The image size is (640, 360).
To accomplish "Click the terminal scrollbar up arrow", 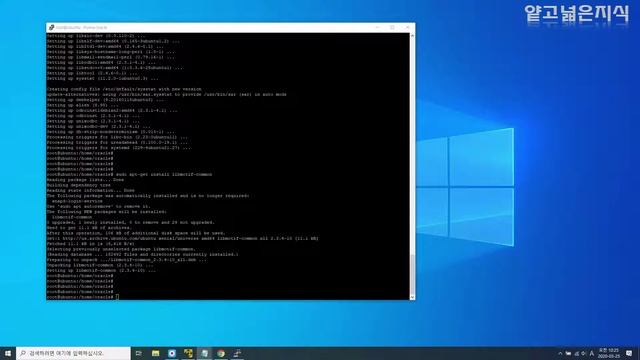I will click(x=412, y=36).
